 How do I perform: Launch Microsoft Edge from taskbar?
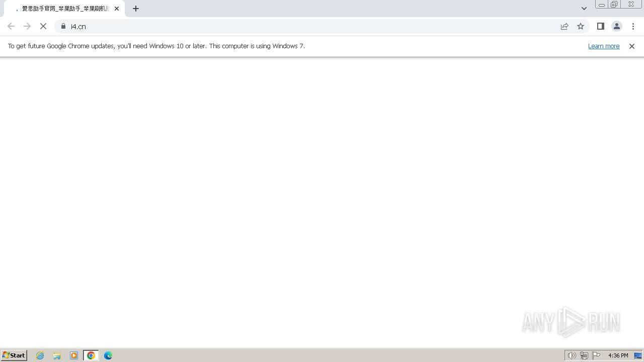pyautogui.click(x=108, y=355)
